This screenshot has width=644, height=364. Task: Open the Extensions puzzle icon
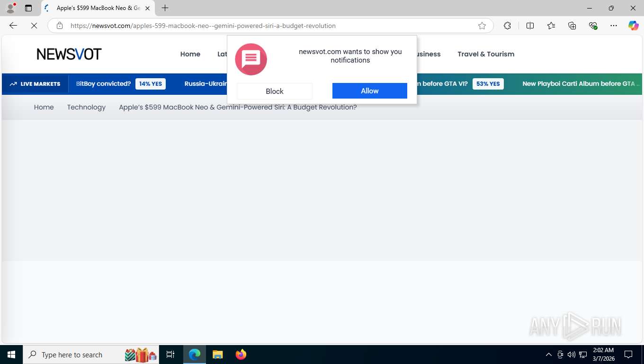[x=507, y=26]
